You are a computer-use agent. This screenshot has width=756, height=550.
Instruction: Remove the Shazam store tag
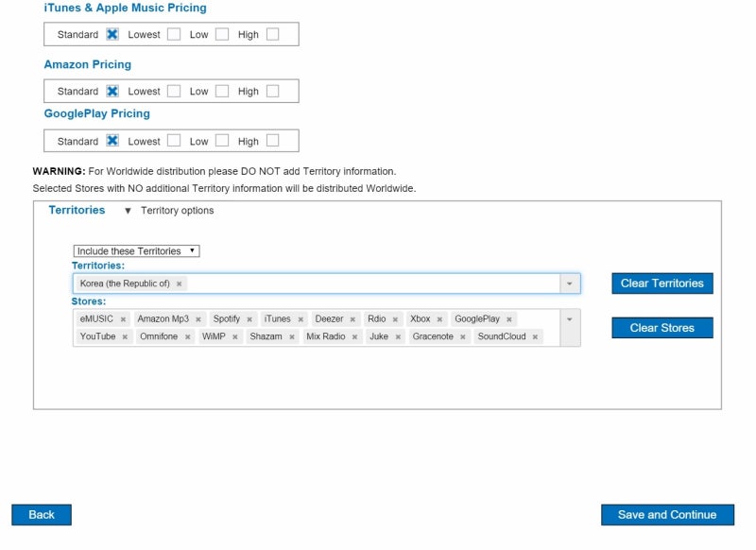point(292,337)
